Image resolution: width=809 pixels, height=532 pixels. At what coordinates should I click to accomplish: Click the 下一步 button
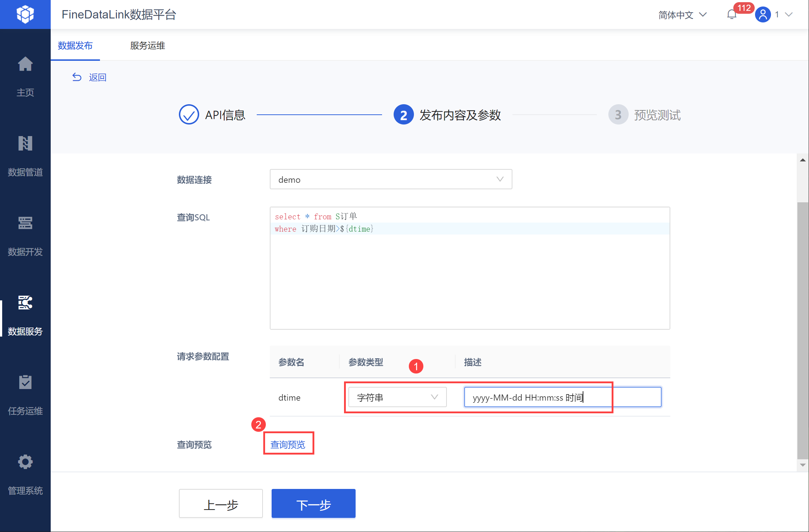tap(313, 504)
